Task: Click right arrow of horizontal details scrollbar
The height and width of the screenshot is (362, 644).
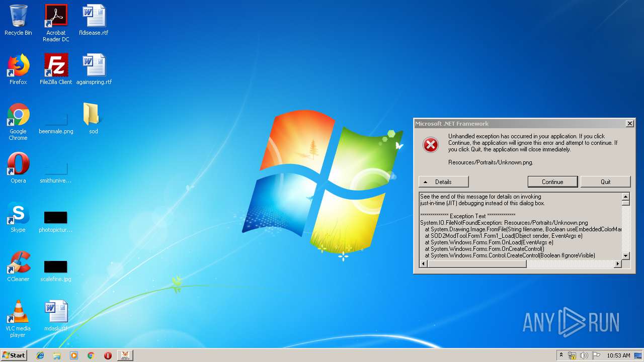Action: pyautogui.click(x=618, y=263)
